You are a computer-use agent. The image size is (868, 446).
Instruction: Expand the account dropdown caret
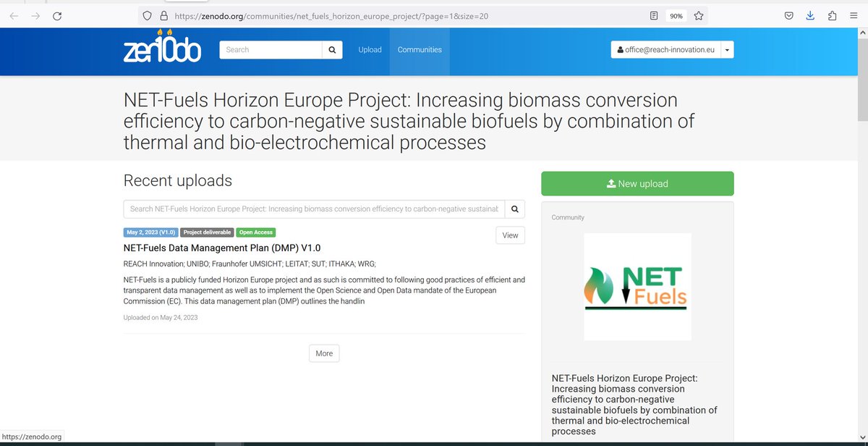(726, 50)
